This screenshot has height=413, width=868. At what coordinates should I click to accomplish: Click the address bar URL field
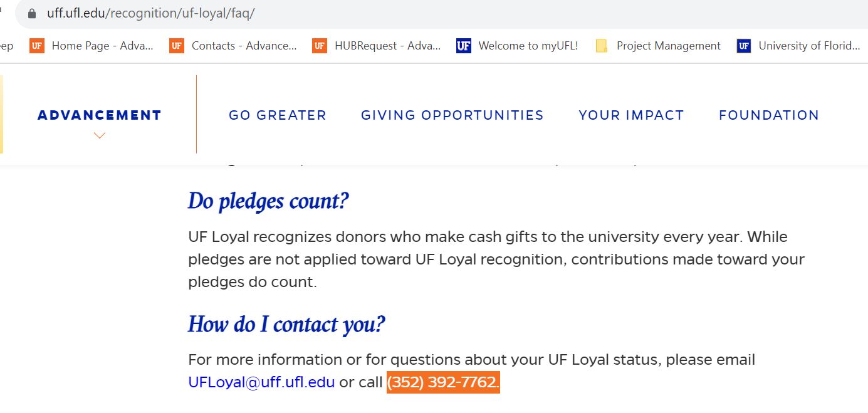pyautogui.click(x=439, y=13)
